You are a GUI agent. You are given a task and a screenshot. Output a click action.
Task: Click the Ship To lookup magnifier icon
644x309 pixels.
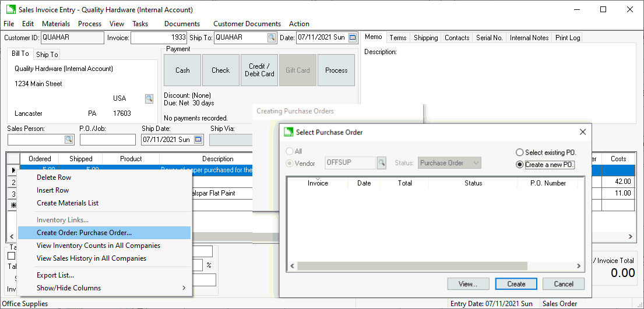[272, 38]
